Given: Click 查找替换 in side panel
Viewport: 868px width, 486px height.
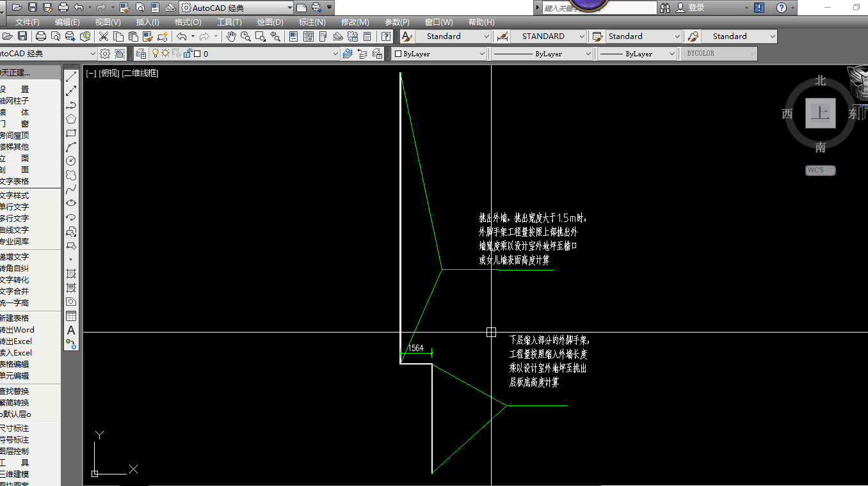Looking at the screenshot, I should click(x=14, y=391).
